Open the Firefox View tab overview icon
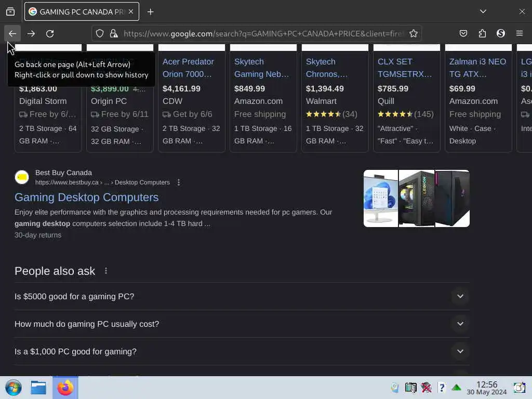The width and height of the screenshot is (532, 399). point(10,12)
